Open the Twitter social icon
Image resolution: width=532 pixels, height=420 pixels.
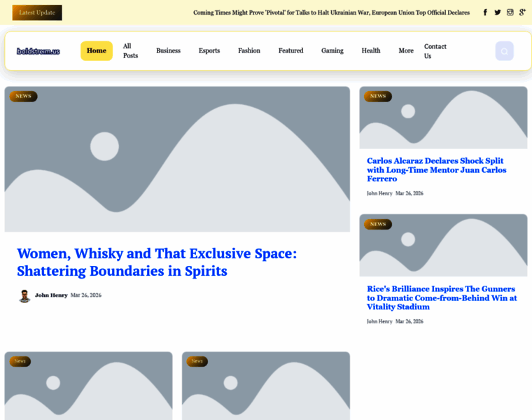(498, 13)
